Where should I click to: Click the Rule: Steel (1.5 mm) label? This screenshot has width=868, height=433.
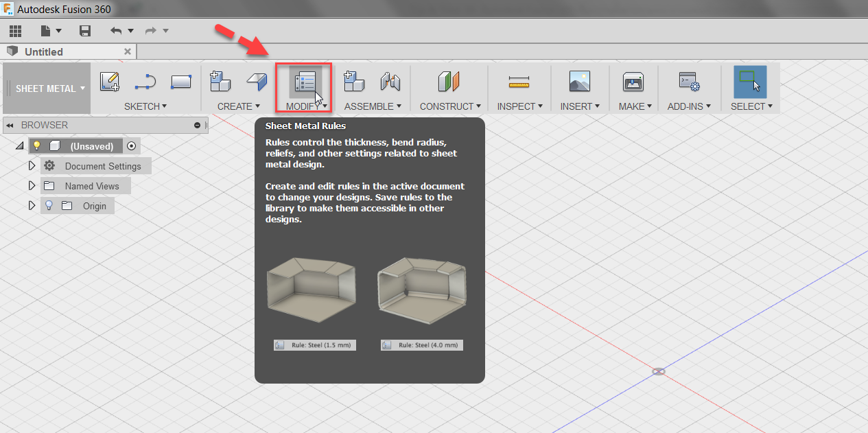(314, 344)
